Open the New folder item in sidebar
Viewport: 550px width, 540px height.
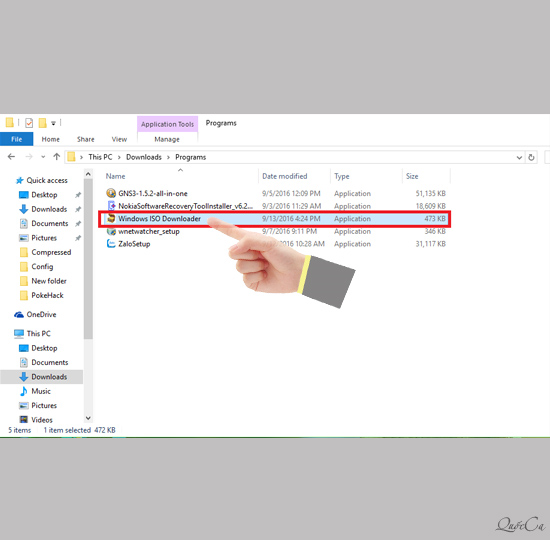point(49,281)
